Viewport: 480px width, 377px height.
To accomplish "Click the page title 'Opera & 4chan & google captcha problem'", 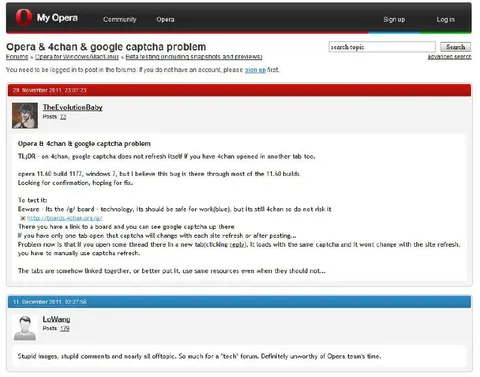I will pos(106,47).
